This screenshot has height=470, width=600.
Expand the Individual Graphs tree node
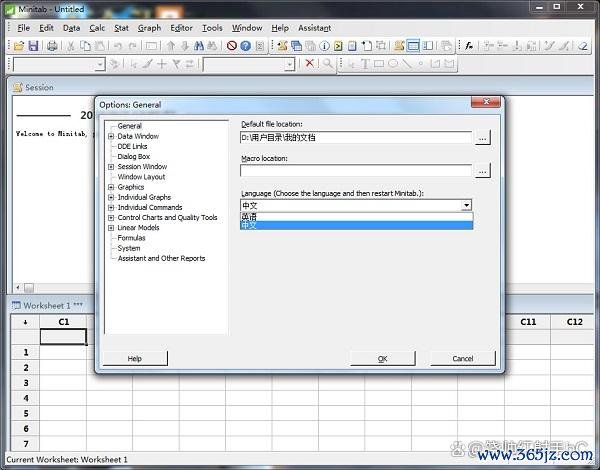[x=111, y=197]
